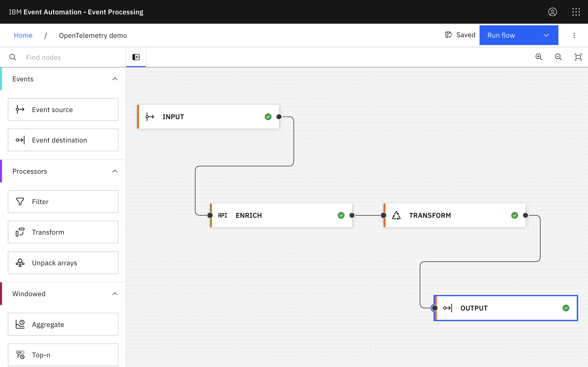Collapse the Windowed section
The height and width of the screenshot is (367, 588).
coord(115,294)
